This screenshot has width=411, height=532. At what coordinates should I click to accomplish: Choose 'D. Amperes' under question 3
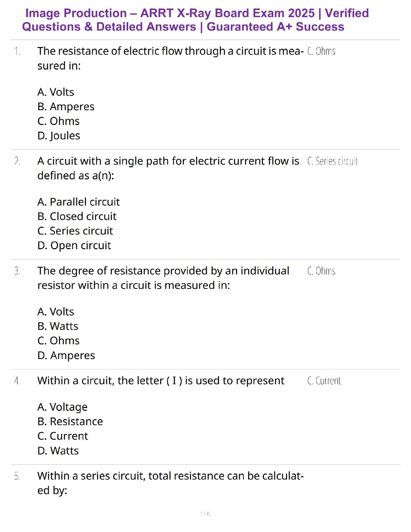click(66, 355)
